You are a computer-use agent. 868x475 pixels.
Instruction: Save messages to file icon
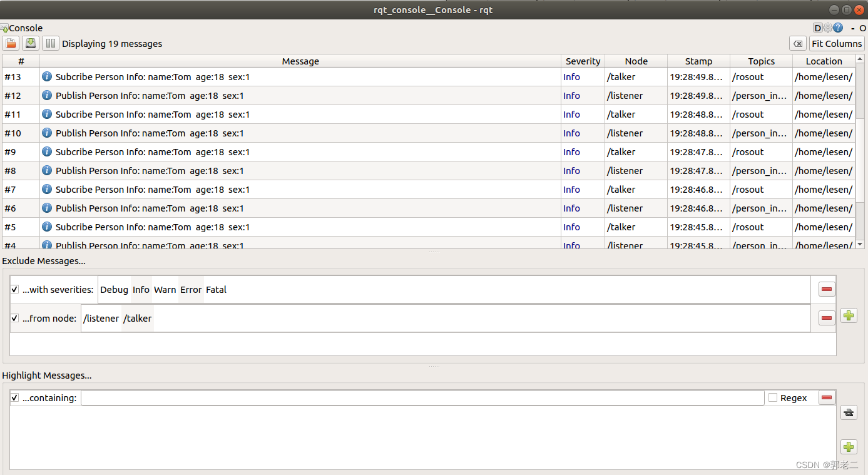tap(31, 43)
